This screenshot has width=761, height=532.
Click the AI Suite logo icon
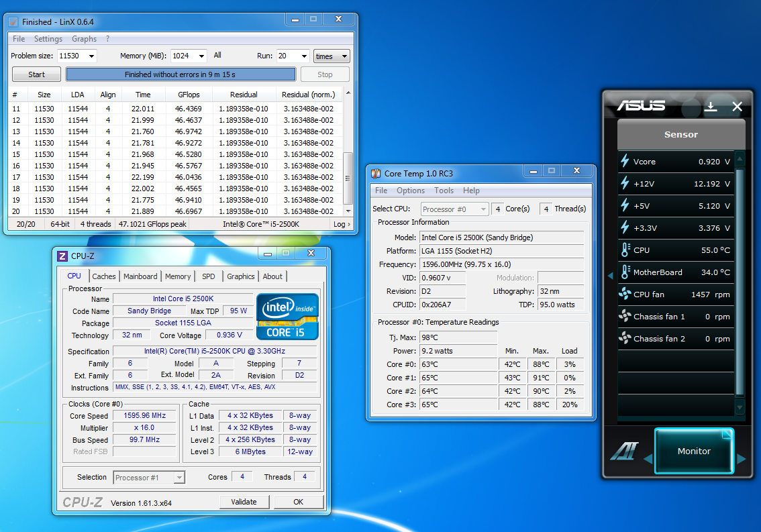coord(625,451)
